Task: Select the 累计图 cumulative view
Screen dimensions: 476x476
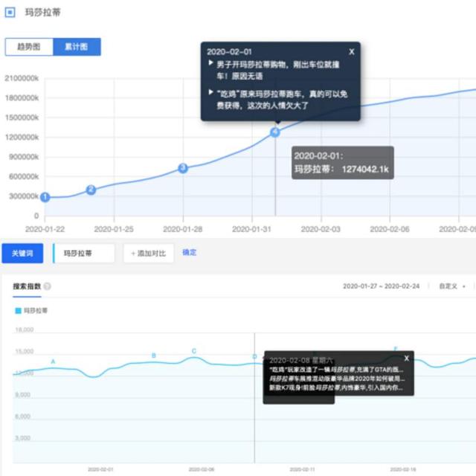Action: tap(77, 47)
